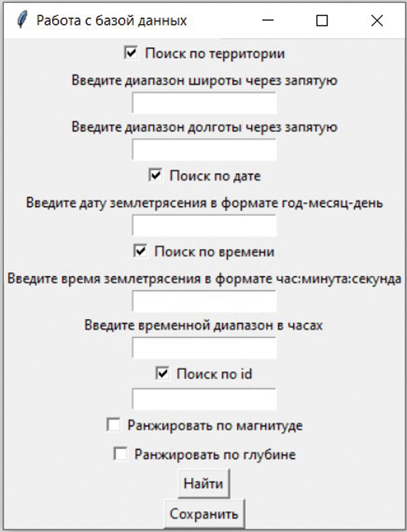Viewport: 407px width, 532px height.
Task: Click the earthquake time (час:минута:секунда) field
Action: (204, 301)
